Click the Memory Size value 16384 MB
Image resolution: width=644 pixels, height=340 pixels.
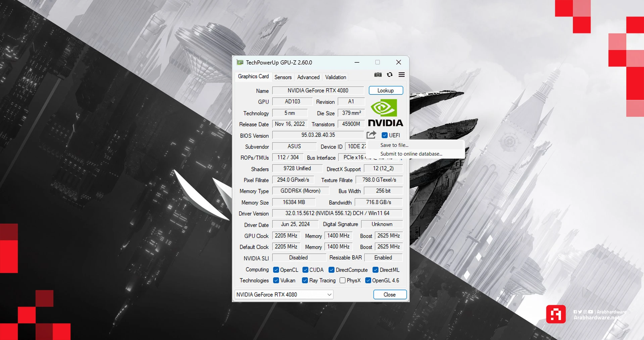[x=294, y=202]
